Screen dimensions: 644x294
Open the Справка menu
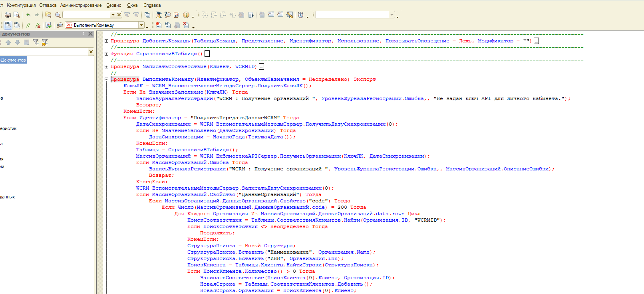tap(152, 5)
